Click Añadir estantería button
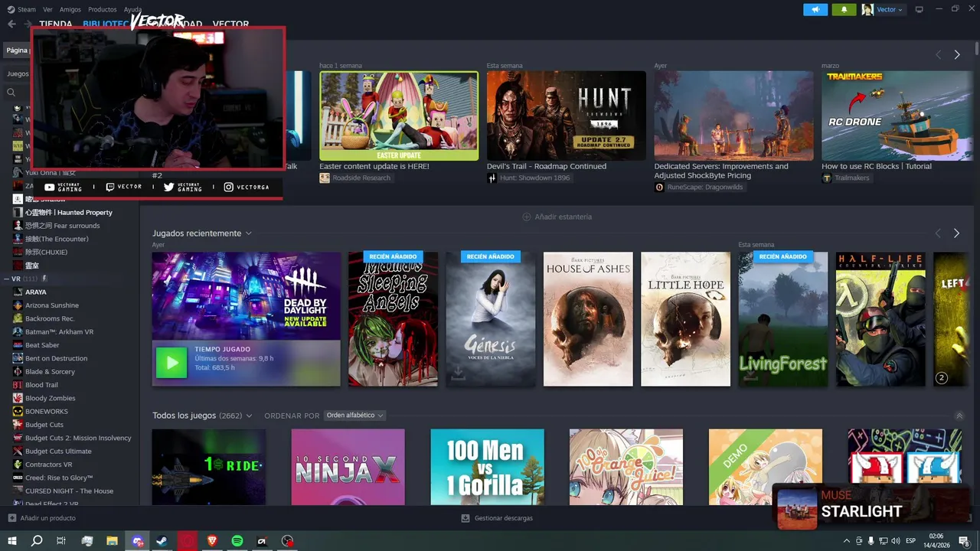 pos(557,217)
